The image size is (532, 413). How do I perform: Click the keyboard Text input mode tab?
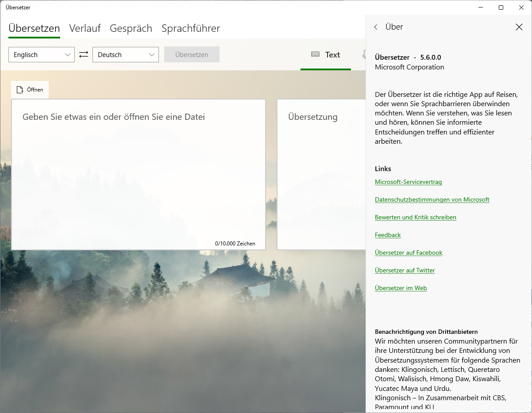[x=326, y=55]
